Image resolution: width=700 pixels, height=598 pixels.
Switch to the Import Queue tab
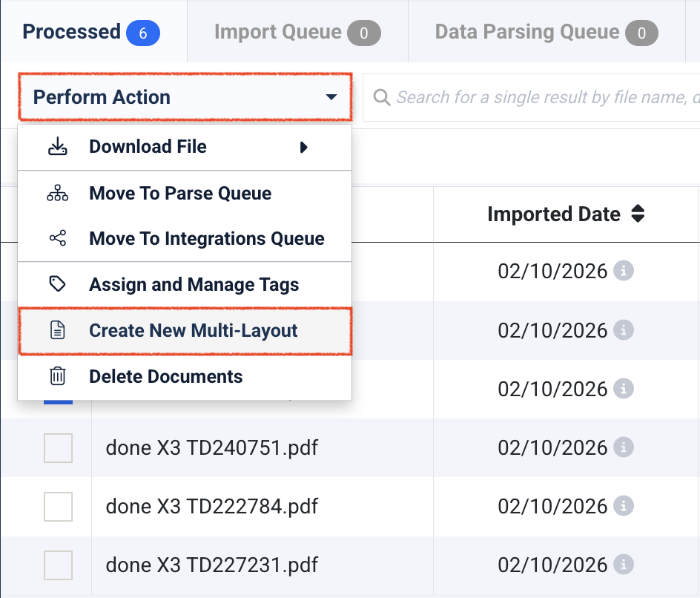(x=297, y=33)
